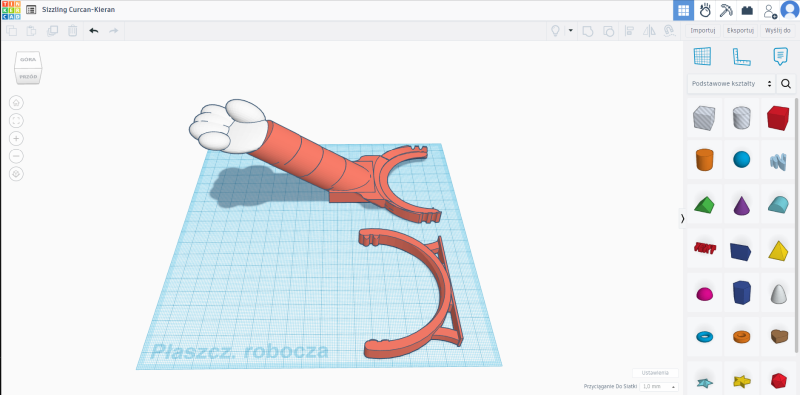Toggle show all hidden lightbulb

tap(555, 31)
